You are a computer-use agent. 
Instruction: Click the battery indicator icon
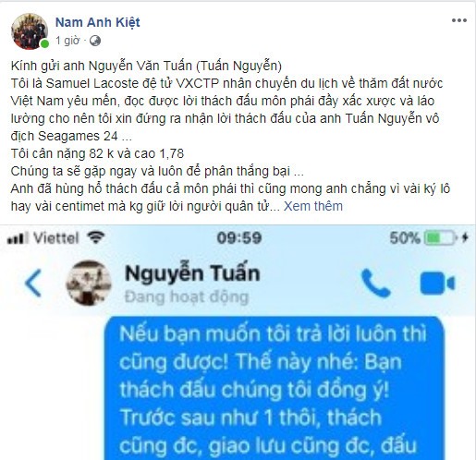point(440,238)
